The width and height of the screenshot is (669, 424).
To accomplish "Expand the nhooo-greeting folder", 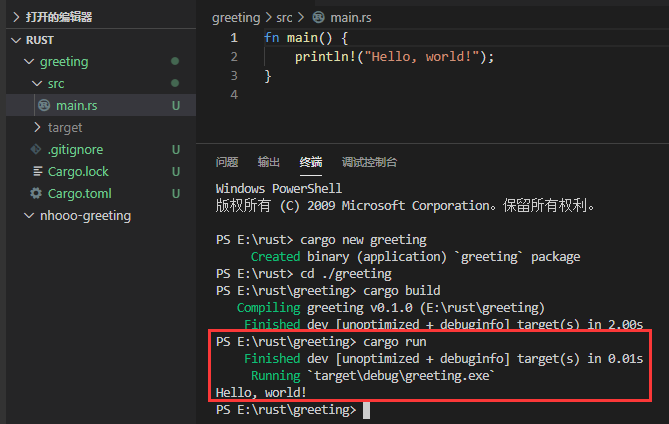I will click(x=30, y=216).
